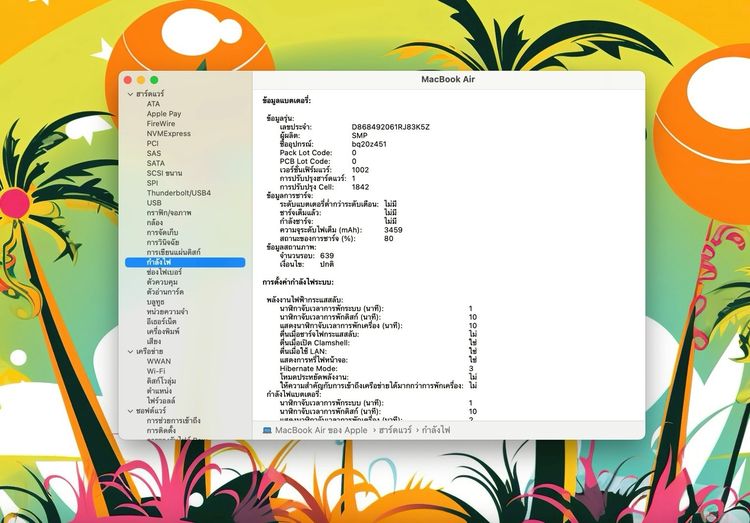Image resolution: width=750 pixels, height=523 pixels.
Task: Click state of charge value 80
Action: [388, 238]
